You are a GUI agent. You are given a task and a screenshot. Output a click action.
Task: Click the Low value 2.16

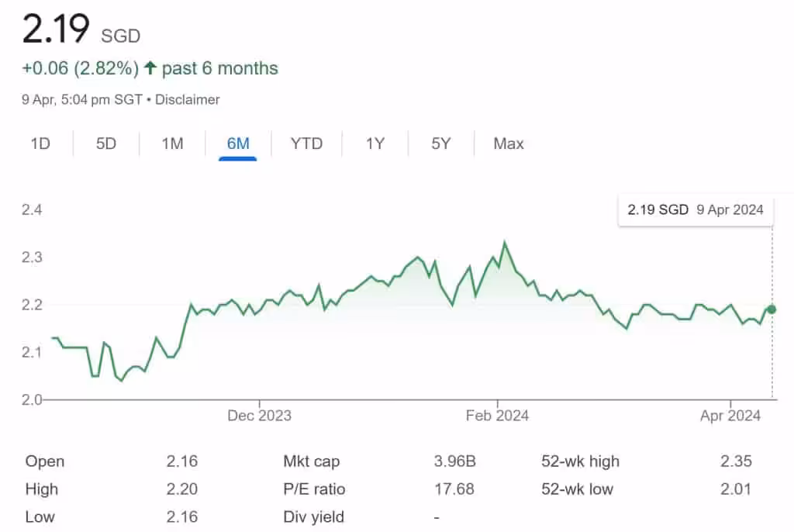tap(181, 517)
